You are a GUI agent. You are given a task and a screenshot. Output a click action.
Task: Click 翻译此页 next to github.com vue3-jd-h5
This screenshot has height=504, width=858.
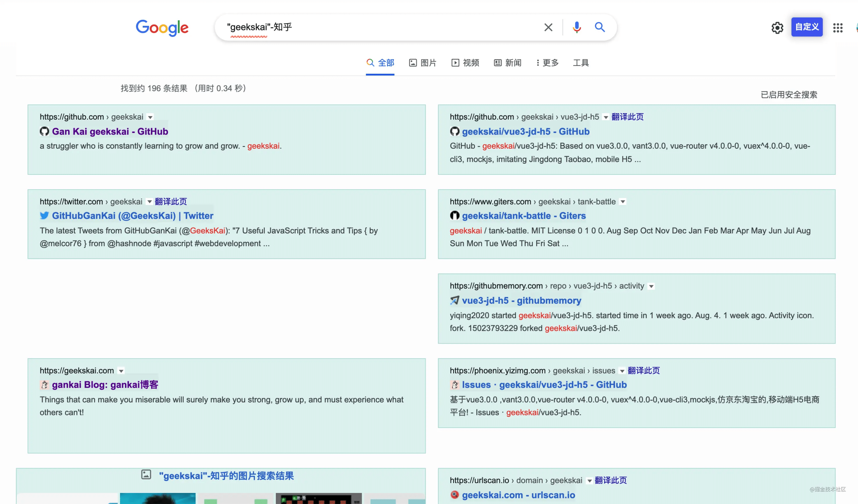tap(627, 117)
